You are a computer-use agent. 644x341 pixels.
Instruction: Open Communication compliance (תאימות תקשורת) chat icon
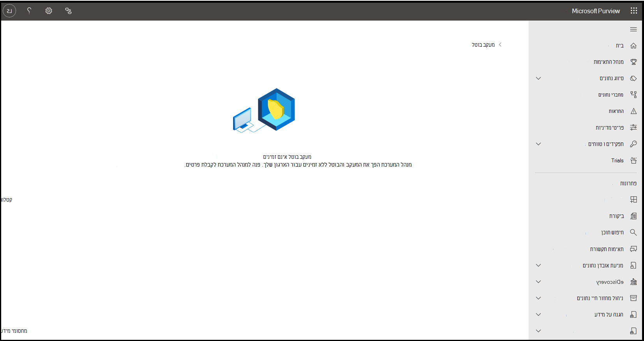[633, 249]
